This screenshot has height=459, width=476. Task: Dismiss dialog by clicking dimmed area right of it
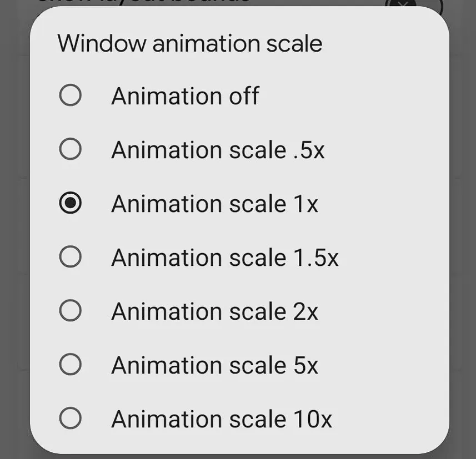(463, 229)
